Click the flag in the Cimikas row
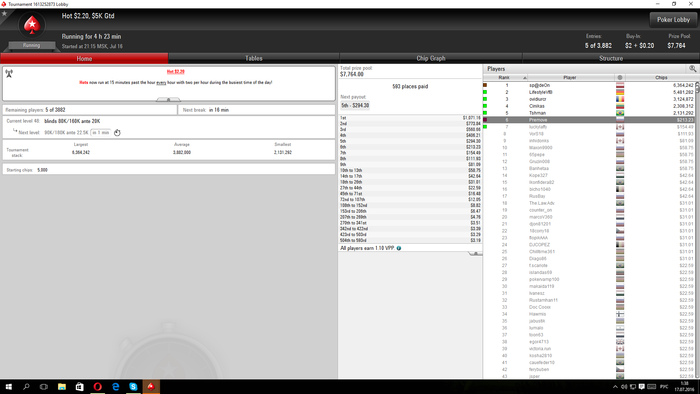The width and height of the screenshot is (700, 394). pyautogui.click(x=620, y=106)
